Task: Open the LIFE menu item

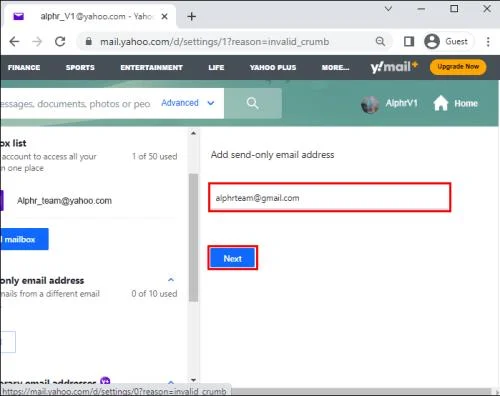Action: tap(216, 67)
